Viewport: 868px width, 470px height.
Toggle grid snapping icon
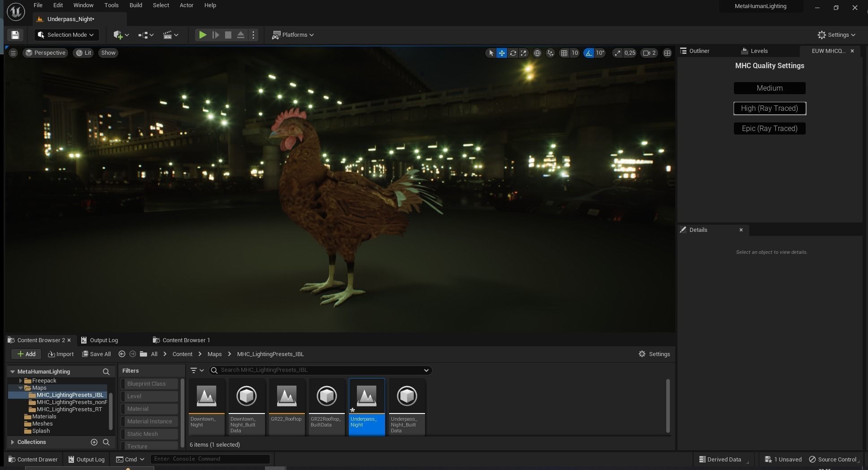click(564, 53)
